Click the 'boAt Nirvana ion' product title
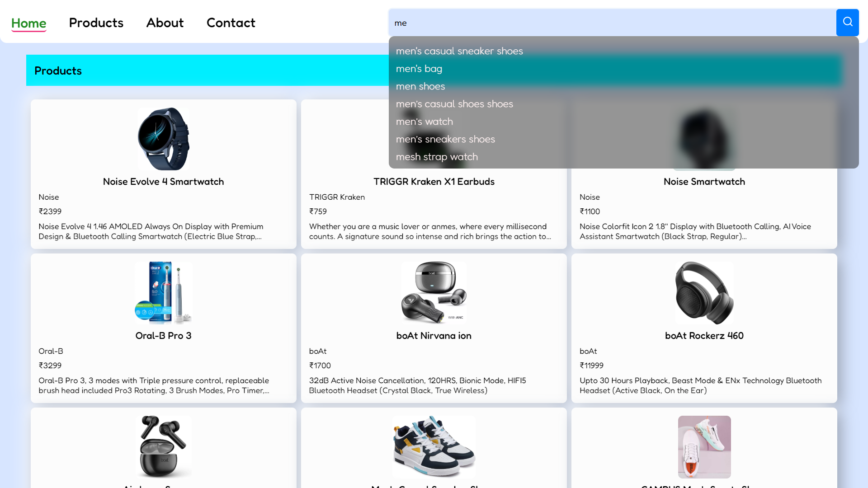 point(434,336)
